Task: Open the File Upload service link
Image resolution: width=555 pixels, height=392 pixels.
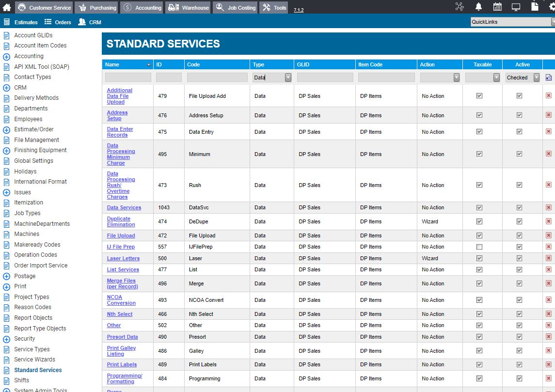Action: (x=121, y=235)
